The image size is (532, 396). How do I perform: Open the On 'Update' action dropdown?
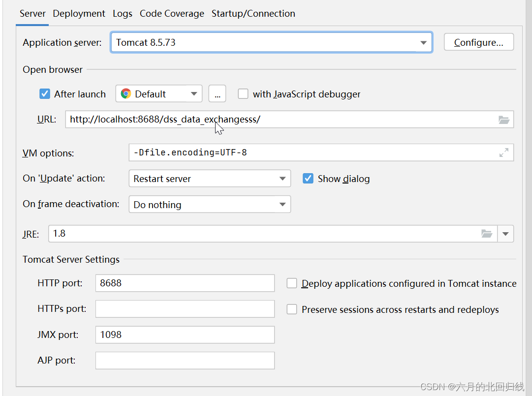(210, 179)
